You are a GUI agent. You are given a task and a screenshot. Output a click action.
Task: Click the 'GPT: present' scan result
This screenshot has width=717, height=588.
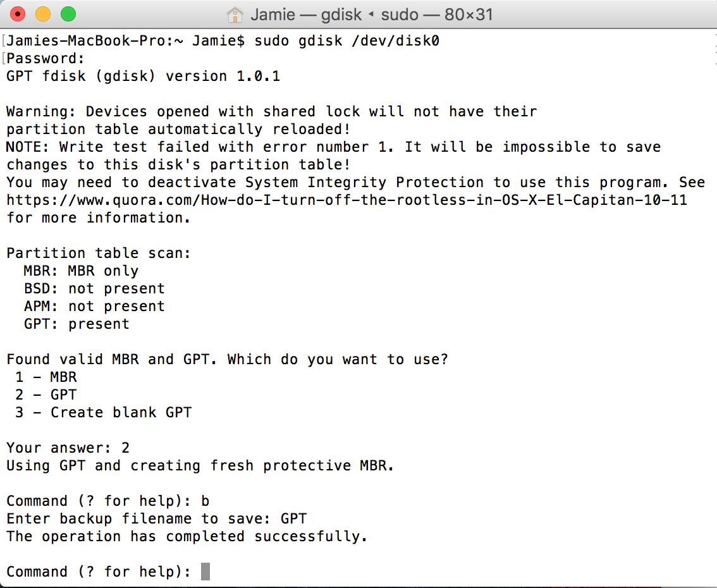[x=77, y=324]
